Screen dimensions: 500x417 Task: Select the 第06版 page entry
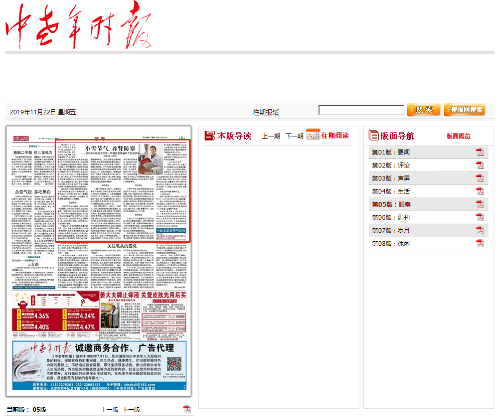tap(391, 217)
